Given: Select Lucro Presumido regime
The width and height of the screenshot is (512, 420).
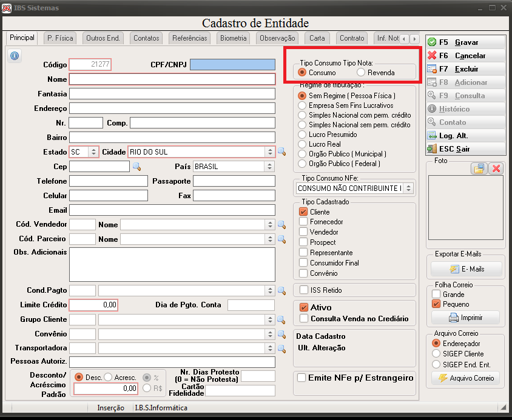Looking at the screenshot, I should pos(302,135).
